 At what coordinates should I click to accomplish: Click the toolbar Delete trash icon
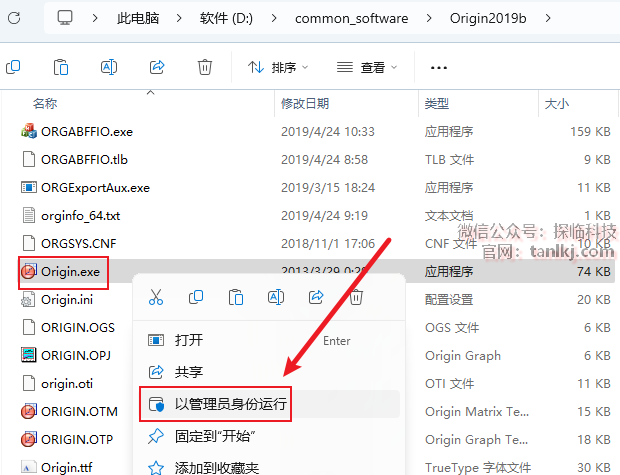pyautogui.click(x=205, y=67)
